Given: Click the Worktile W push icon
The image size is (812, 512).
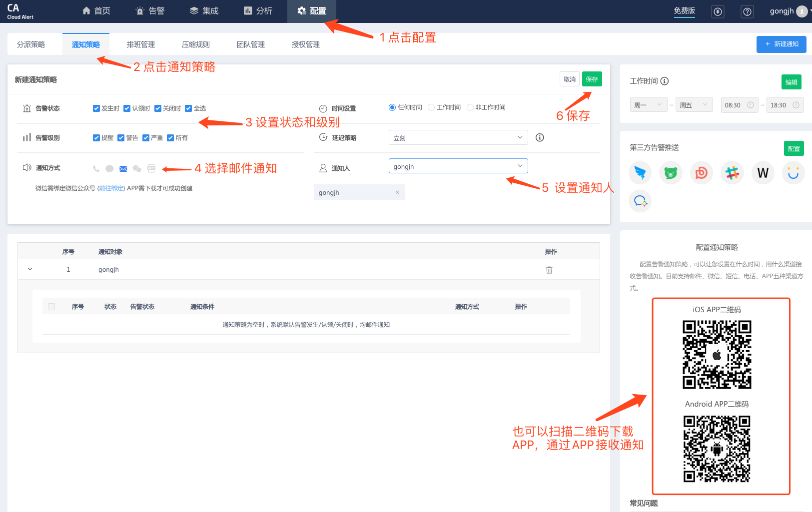Looking at the screenshot, I should [763, 172].
